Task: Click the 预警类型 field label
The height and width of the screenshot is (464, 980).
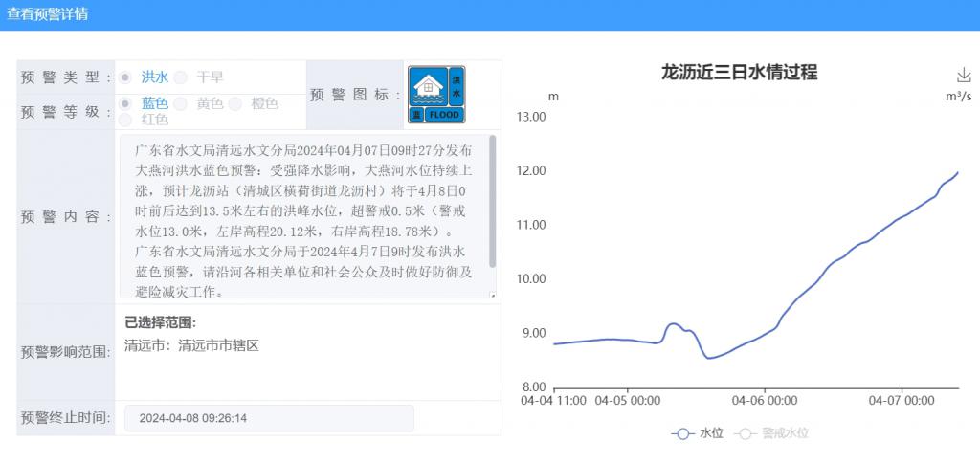Action: click(66, 77)
